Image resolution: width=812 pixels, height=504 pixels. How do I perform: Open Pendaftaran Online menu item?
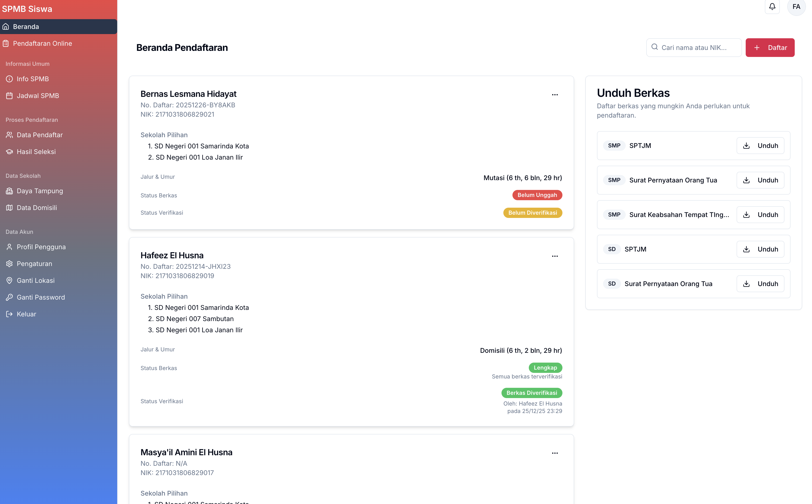coord(42,43)
